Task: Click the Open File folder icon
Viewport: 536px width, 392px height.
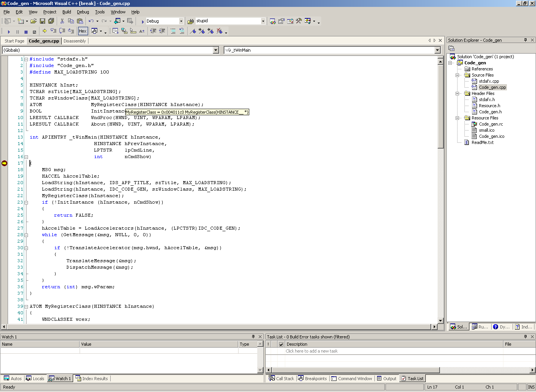Action: click(34, 21)
